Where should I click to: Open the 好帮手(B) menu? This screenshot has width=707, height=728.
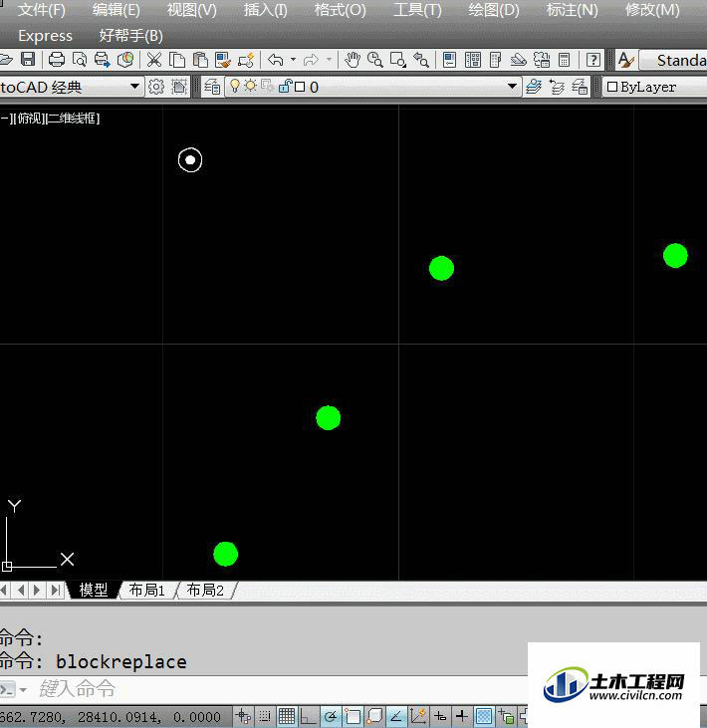(130, 36)
